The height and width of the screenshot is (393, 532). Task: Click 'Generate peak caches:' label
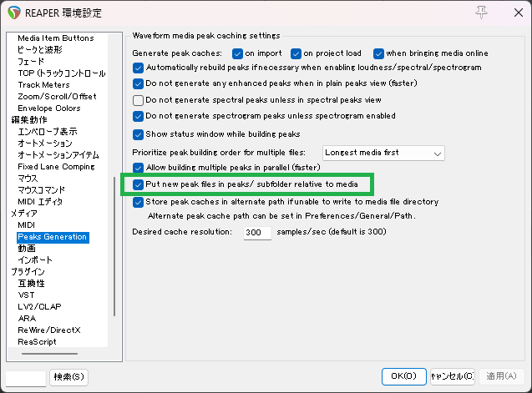[x=177, y=53]
